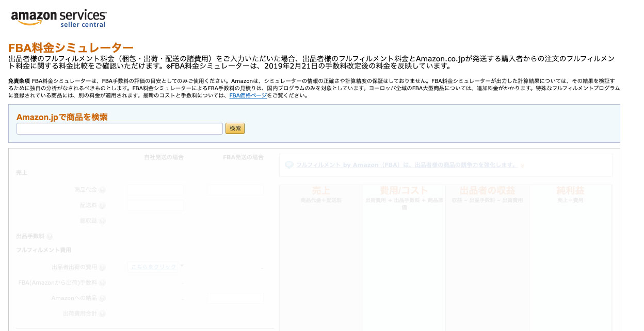Click 配送料 field under 自社発送の場合
Screen dimensions: 644x331
coord(155,206)
